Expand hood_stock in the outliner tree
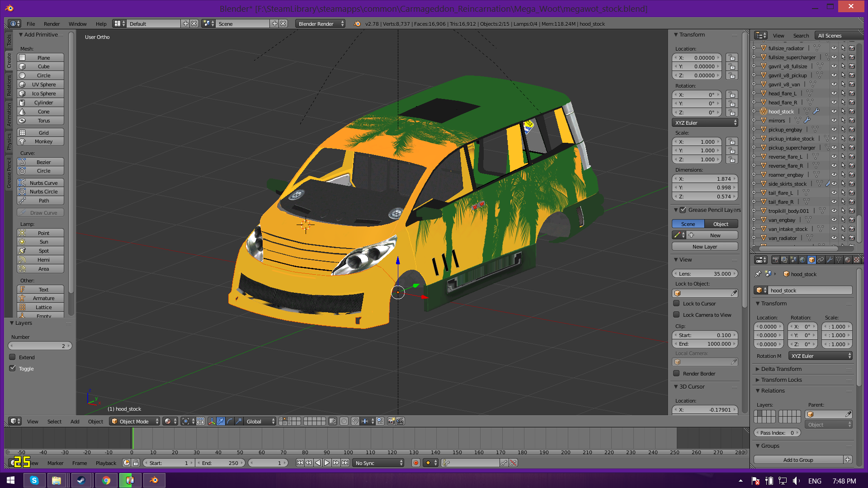 tap(754, 111)
